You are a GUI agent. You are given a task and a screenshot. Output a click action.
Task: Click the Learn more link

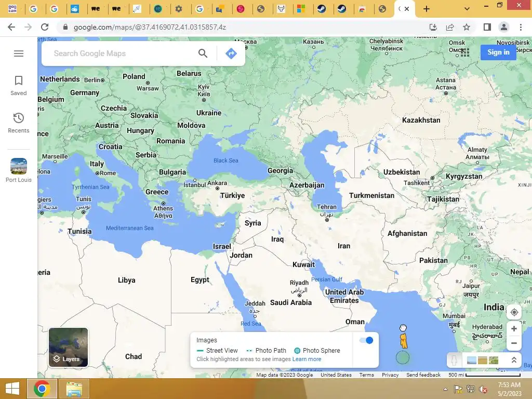tap(307, 359)
